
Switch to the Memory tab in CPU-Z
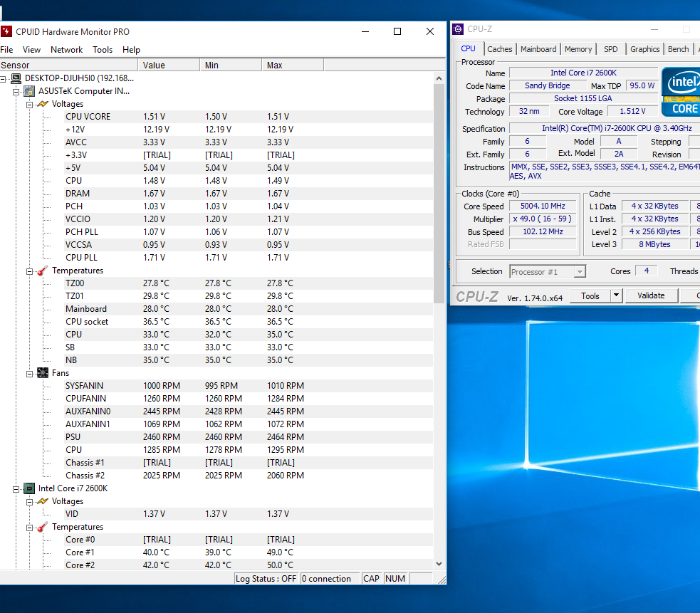(578, 49)
